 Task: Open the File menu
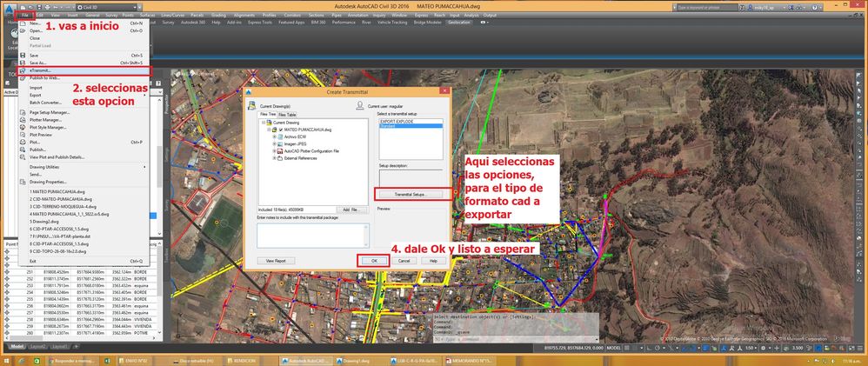26,15
